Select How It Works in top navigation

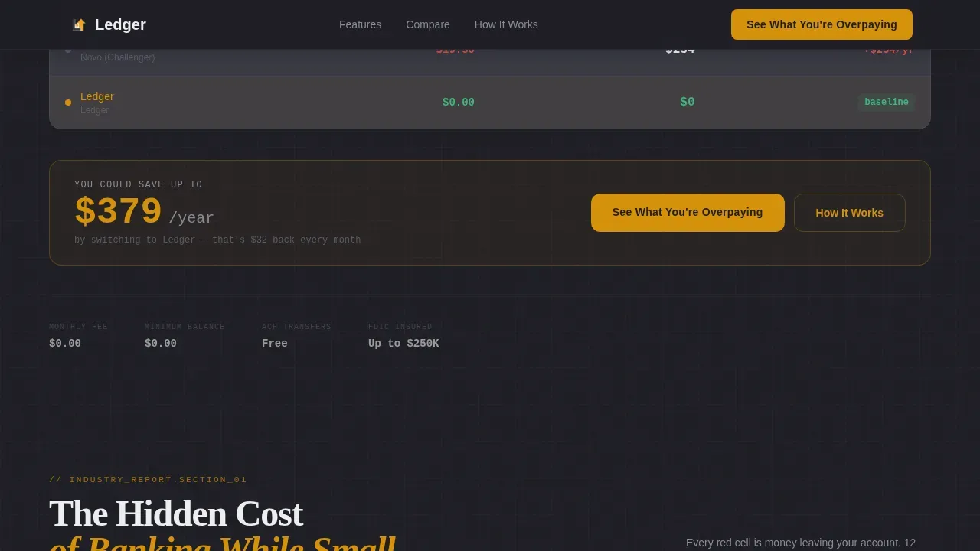[506, 24]
